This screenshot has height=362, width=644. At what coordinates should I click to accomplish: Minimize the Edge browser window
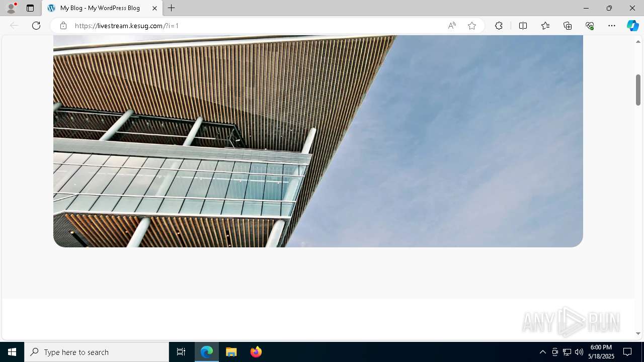(586, 8)
